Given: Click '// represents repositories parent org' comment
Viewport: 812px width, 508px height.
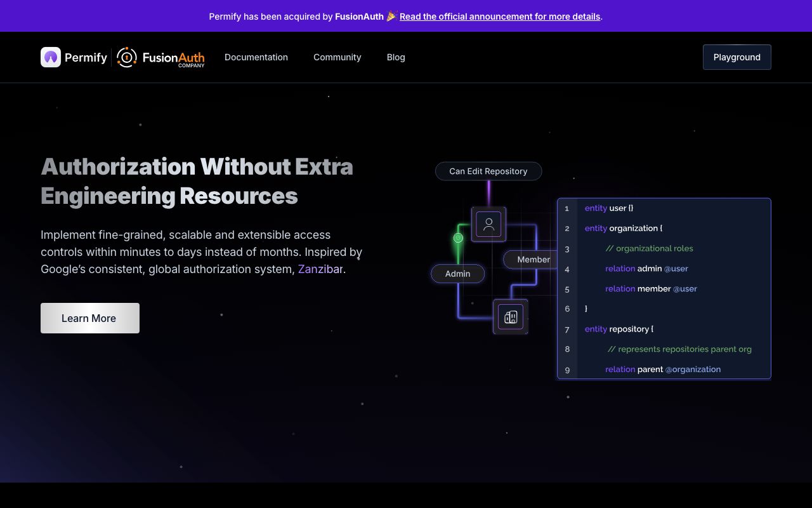Looking at the screenshot, I should (x=679, y=349).
